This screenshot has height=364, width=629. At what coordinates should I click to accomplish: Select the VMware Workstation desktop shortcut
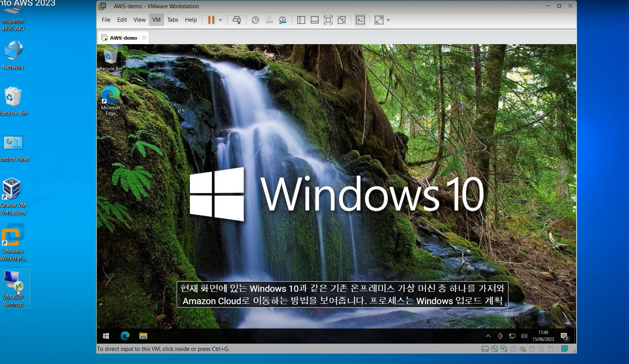point(13,242)
